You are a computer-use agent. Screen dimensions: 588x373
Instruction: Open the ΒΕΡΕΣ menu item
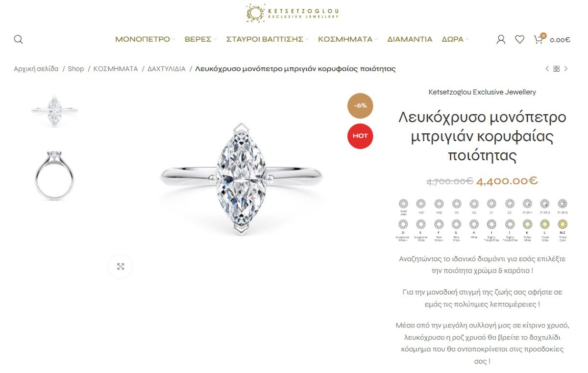pyautogui.click(x=200, y=39)
